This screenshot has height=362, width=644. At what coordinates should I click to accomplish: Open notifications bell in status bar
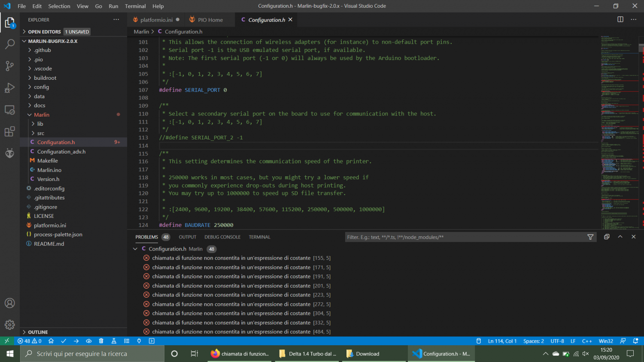tap(636, 341)
